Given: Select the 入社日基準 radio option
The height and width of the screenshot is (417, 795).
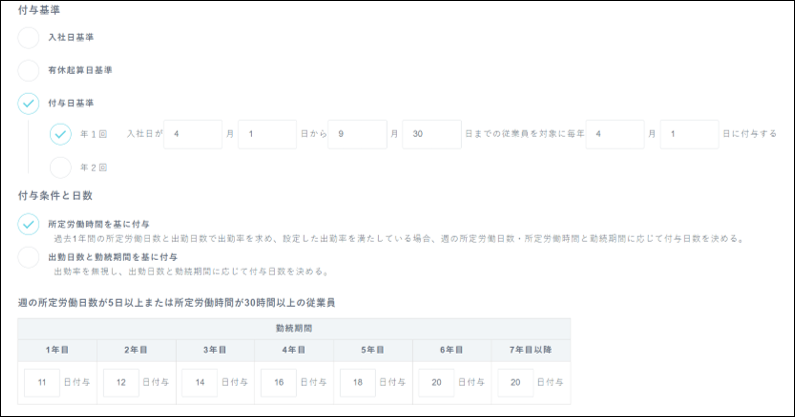Looking at the screenshot, I should [x=29, y=37].
